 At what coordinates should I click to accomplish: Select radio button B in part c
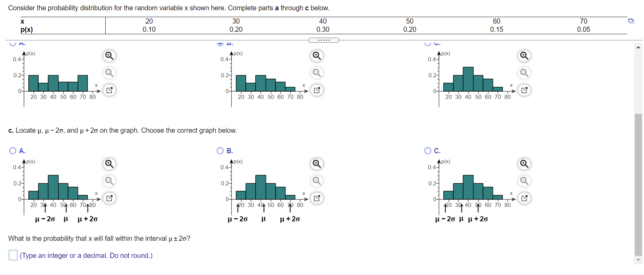click(220, 150)
